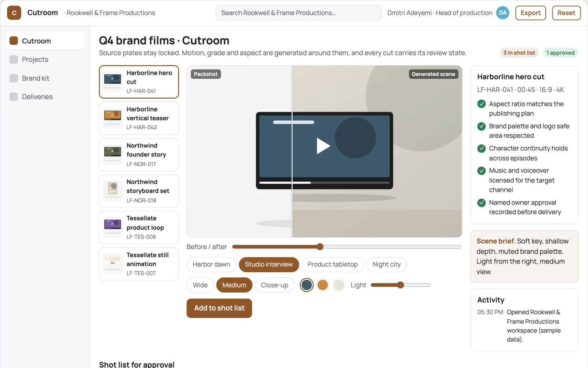
Task: Set framing to Close-up
Action: pos(275,285)
